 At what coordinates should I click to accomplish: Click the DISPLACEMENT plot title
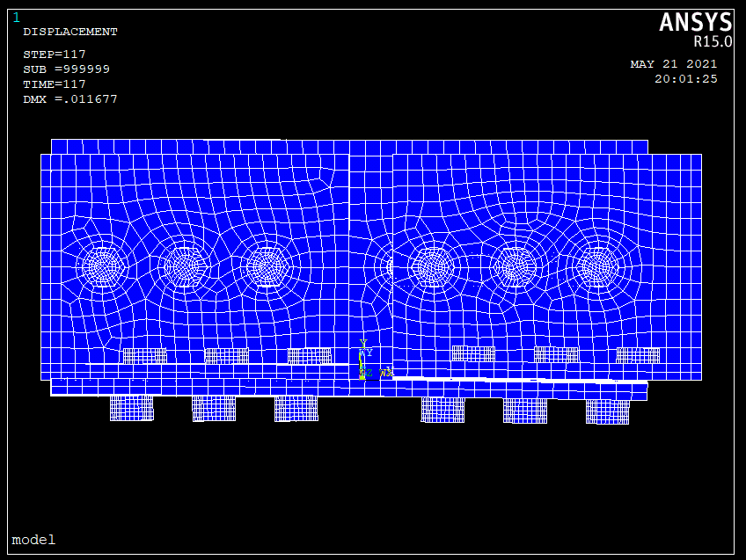pyautogui.click(x=70, y=32)
